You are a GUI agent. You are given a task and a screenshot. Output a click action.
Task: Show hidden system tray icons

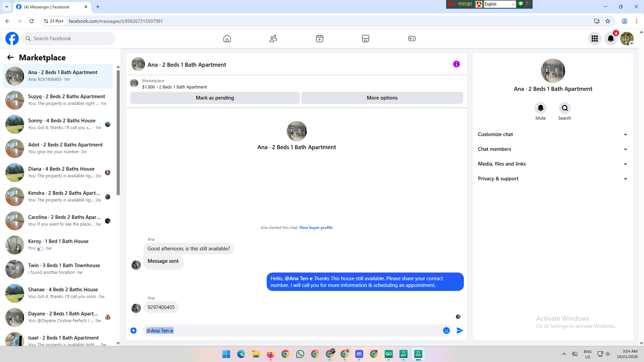coord(564,354)
